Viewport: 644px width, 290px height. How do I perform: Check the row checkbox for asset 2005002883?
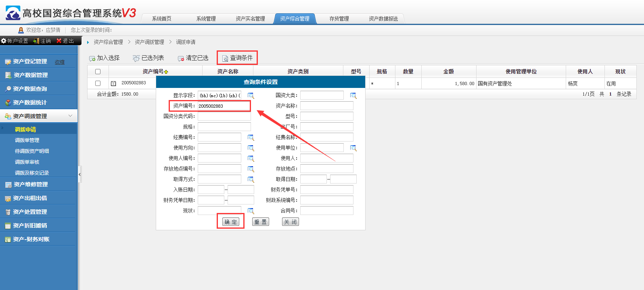point(98,83)
